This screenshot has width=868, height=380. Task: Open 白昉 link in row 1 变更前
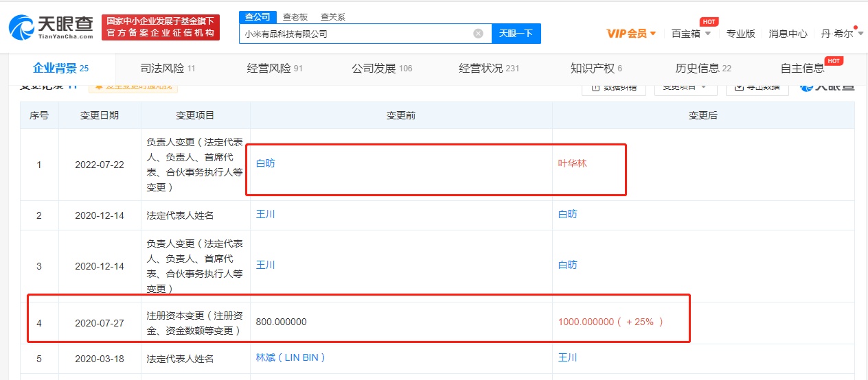coord(265,163)
